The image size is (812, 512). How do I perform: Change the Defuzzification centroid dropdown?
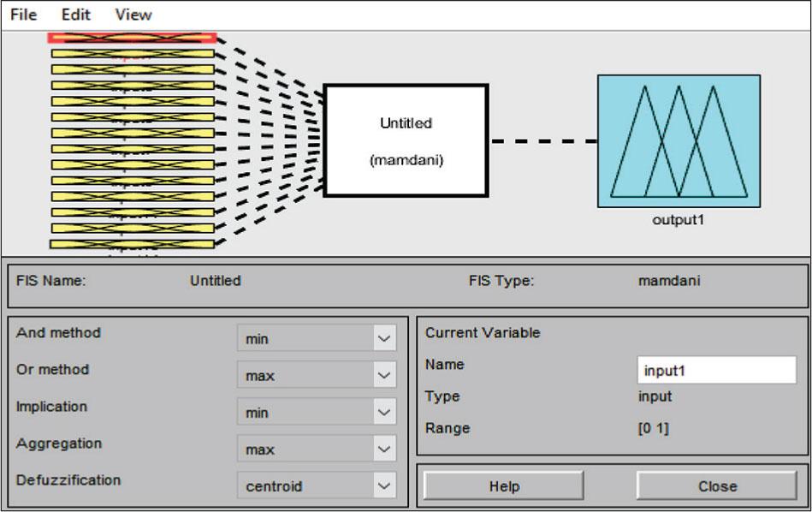[x=317, y=486]
